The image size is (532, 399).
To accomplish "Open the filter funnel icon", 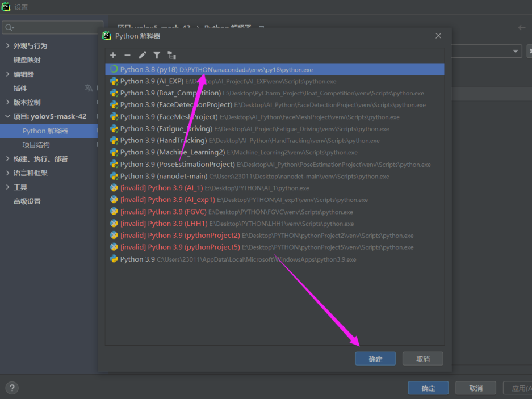I will coord(157,55).
